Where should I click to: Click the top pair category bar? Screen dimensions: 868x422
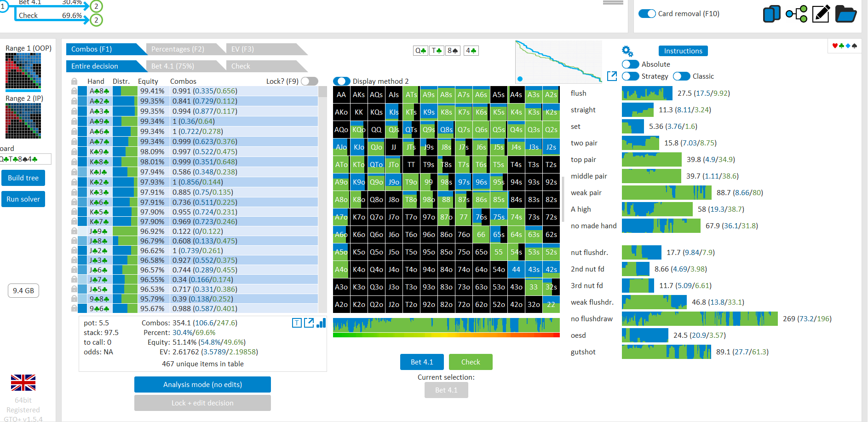point(651,160)
